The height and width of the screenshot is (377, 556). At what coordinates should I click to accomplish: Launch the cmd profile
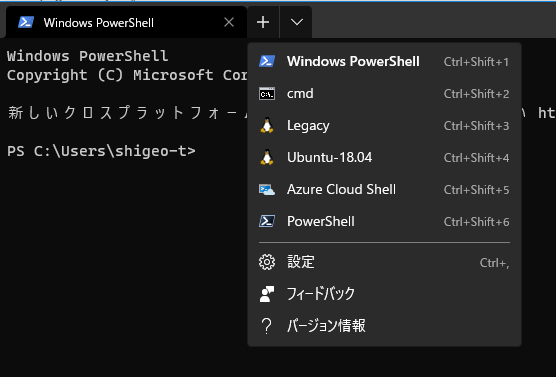[x=384, y=94]
